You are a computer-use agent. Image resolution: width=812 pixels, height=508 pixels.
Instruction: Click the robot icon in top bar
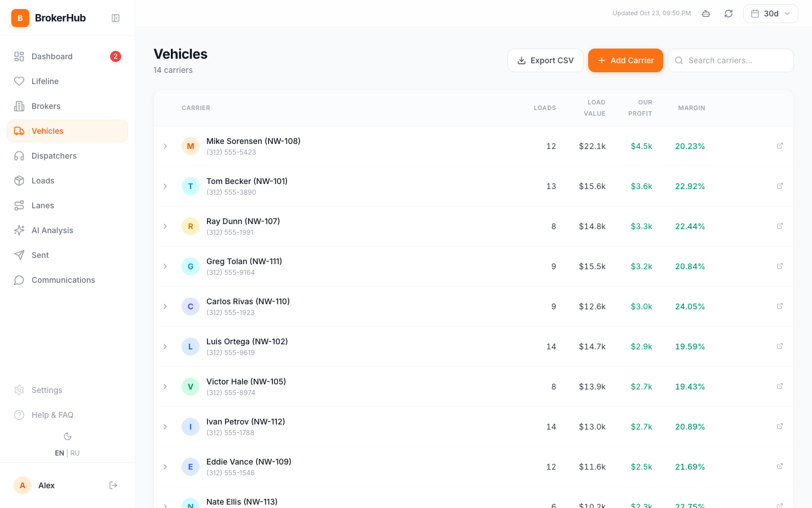click(706, 14)
